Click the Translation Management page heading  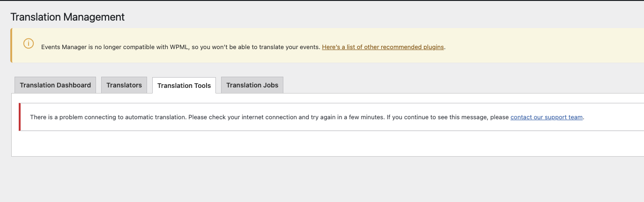tap(67, 17)
